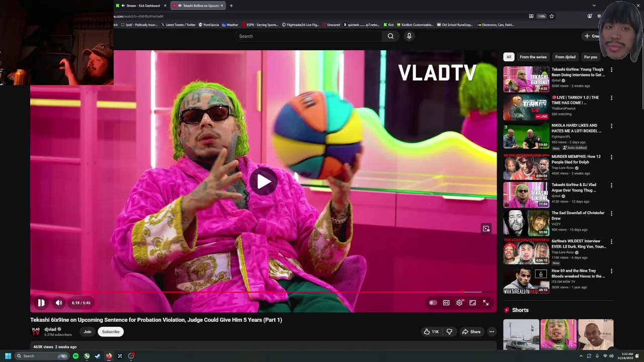
Task: Open the Create button in header
Action: [592, 36]
